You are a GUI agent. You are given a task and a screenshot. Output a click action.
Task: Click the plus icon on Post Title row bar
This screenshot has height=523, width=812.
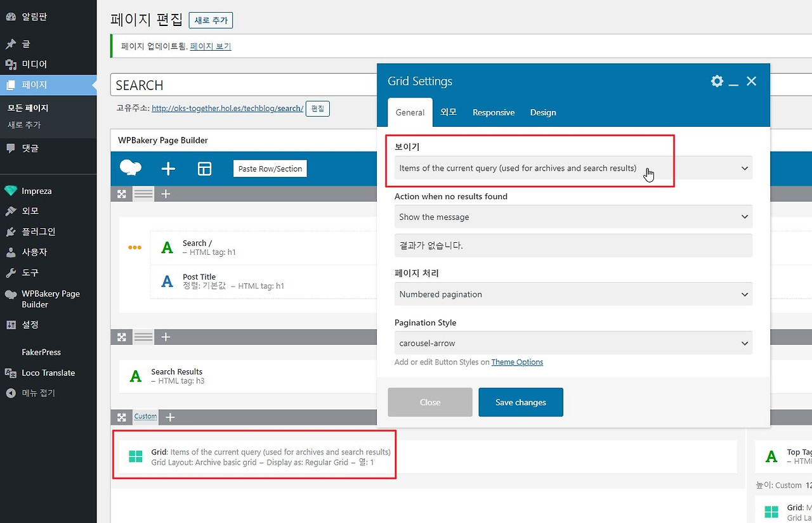(166, 194)
